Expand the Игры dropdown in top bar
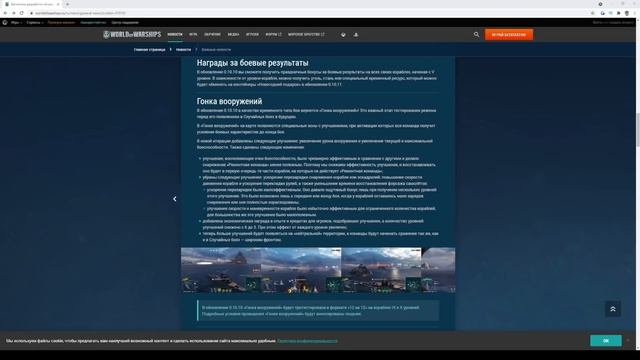This screenshot has width=640, height=360. 16,22
